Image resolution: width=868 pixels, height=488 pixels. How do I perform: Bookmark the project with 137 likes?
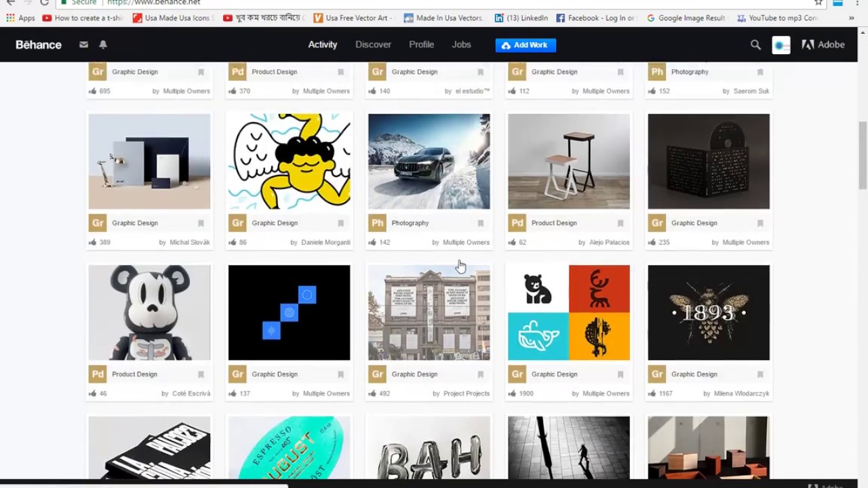340,374
